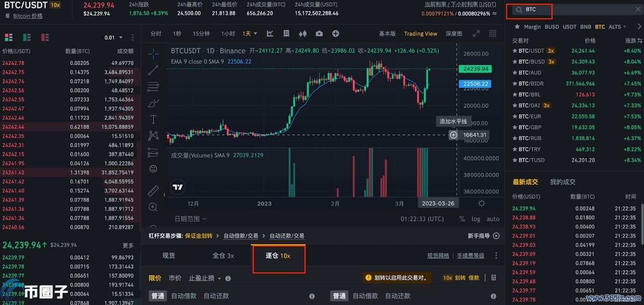Expand the chart to fullscreen
This screenshot has width=644, height=305.
476,34
